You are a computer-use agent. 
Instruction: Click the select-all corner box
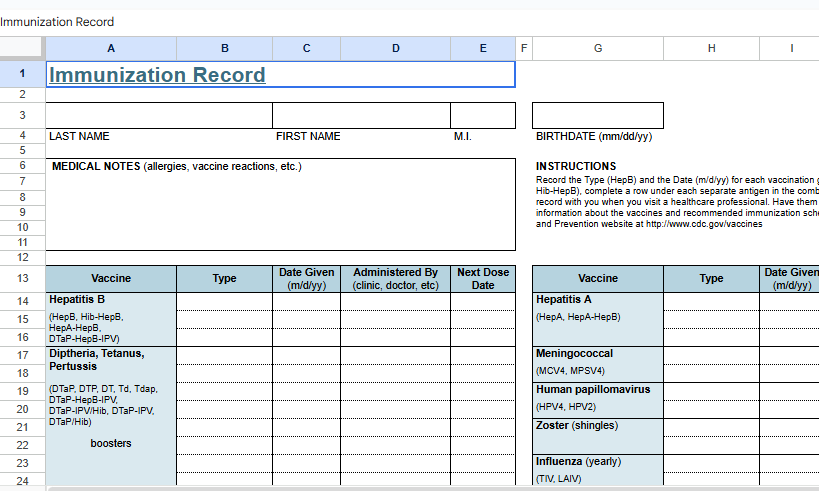click(22, 48)
